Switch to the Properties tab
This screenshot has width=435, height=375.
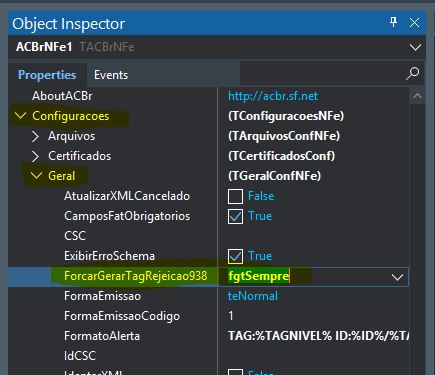coord(47,75)
